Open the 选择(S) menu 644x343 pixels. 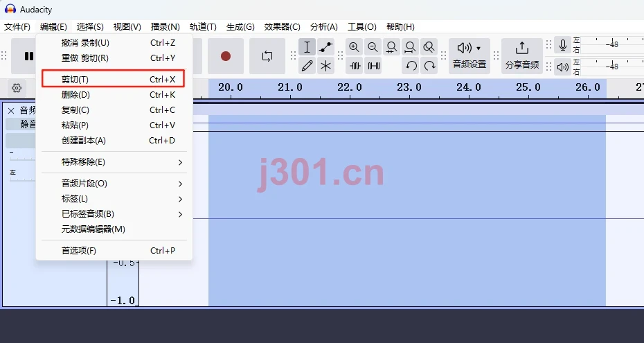pyautogui.click(x=90, y=27)
